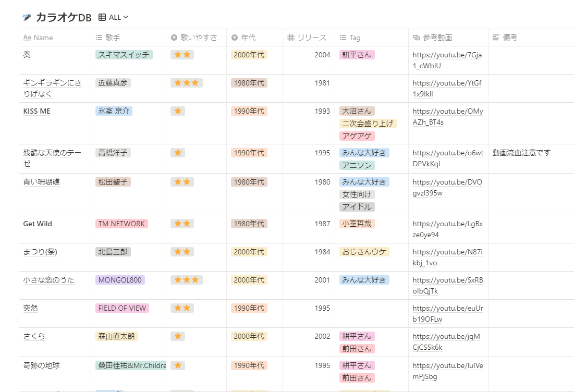This screenshot has height=392, width=574.
Task: Open the 奏 song page
Action: [x=27, y=55]
